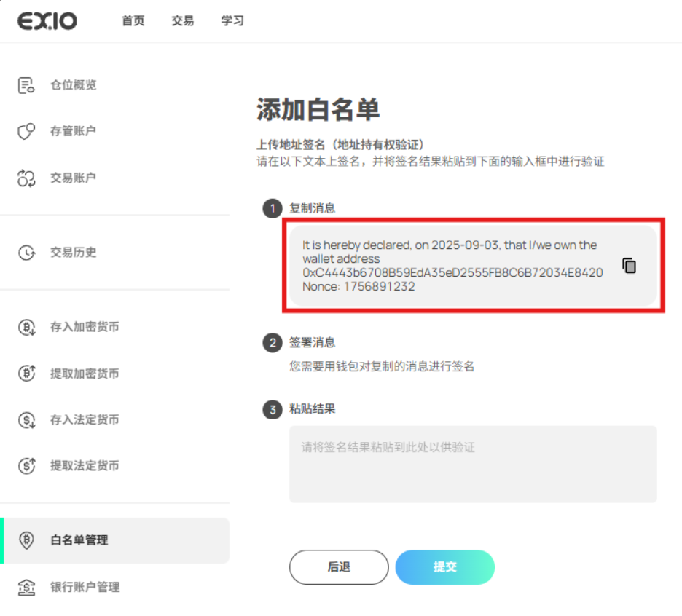Click the 存入加密货币 deposit icon
682x616 pixels.
point(26,328)
